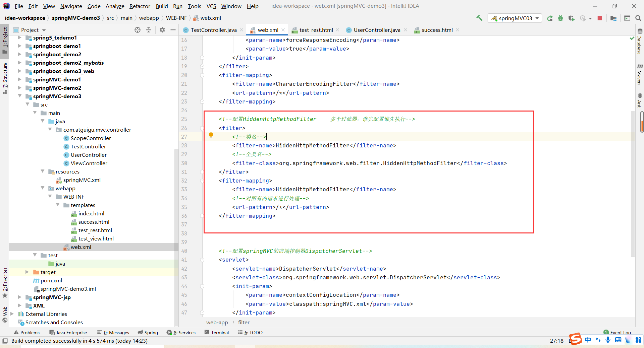Open the VCS menu

point(211,6)
